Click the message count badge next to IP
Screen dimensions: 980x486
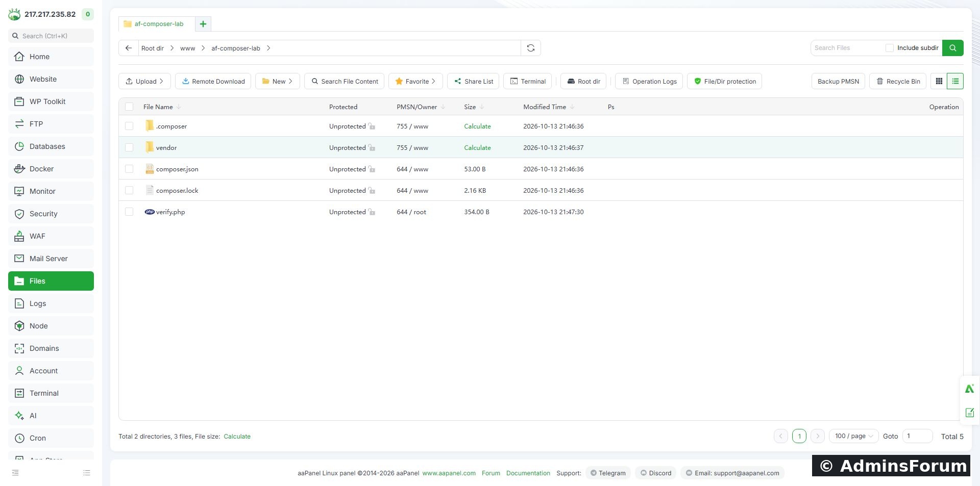tap(88, 14)
